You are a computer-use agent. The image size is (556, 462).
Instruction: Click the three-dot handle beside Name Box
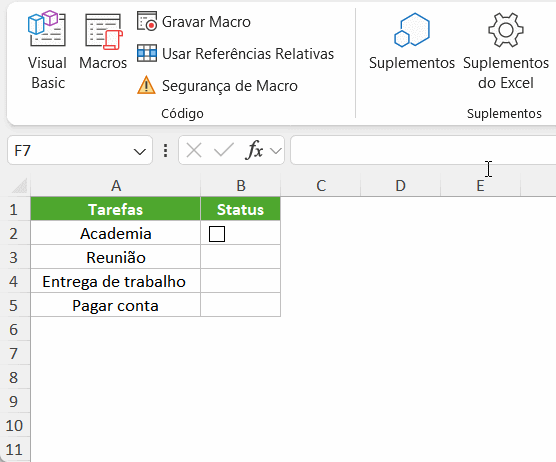click(x=165, y=150)
